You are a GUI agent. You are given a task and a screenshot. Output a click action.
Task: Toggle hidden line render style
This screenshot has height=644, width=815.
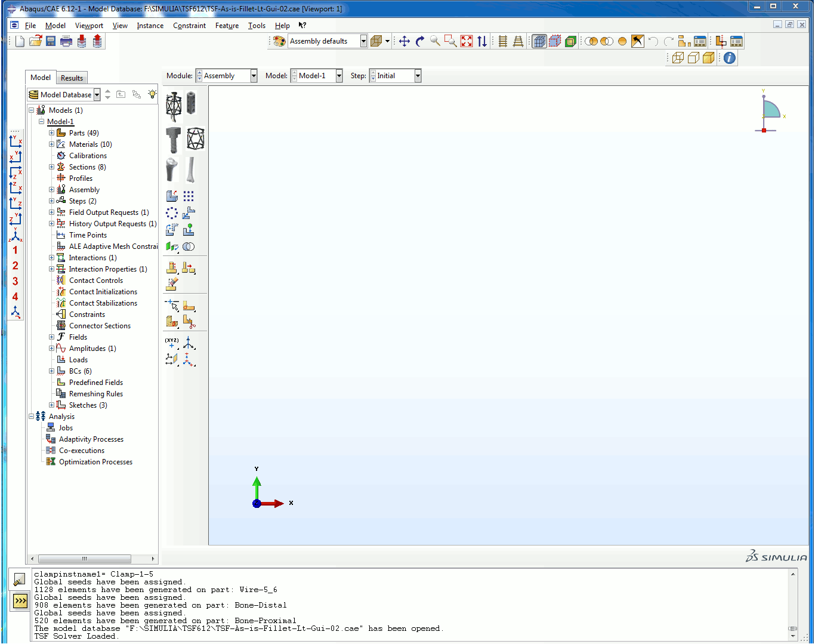693,58
